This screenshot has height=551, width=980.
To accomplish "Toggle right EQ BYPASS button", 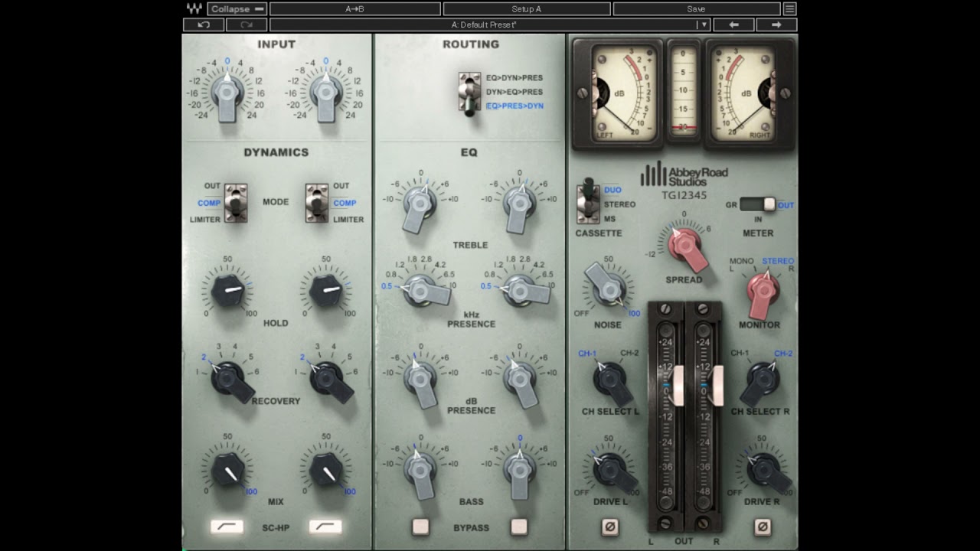I will [519, 527].
